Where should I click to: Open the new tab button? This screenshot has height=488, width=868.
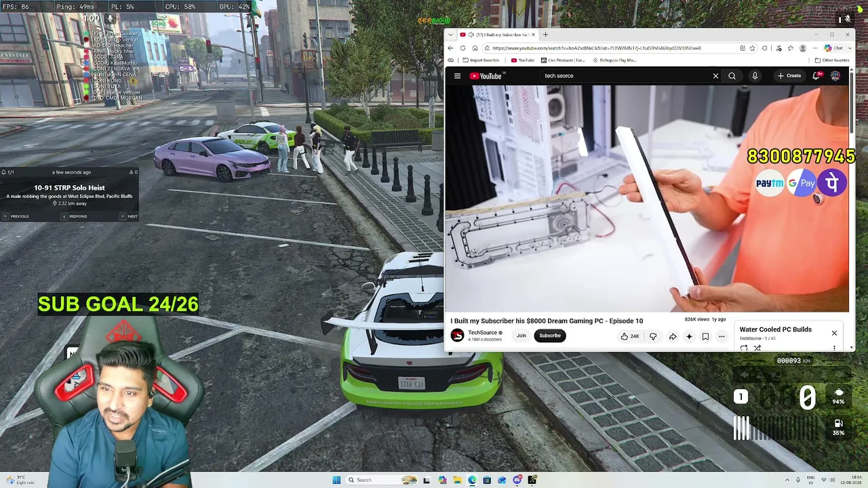click(x=545, y=35)
